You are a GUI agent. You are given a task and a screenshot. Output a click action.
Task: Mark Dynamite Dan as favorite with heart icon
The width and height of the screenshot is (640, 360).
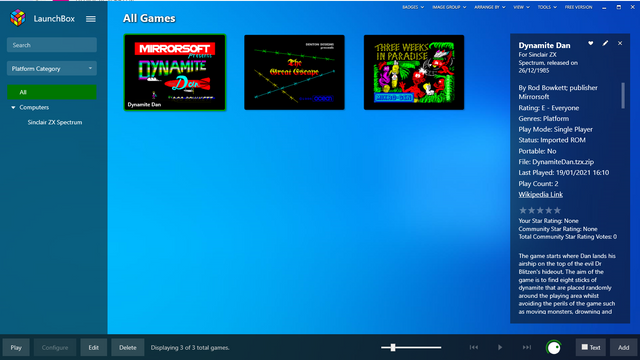[591, 43]
